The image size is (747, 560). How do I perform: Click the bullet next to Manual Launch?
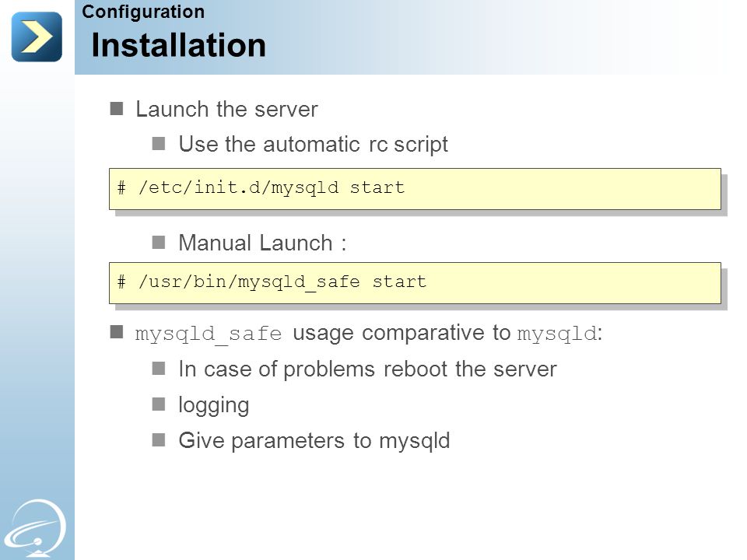(159, 243)
